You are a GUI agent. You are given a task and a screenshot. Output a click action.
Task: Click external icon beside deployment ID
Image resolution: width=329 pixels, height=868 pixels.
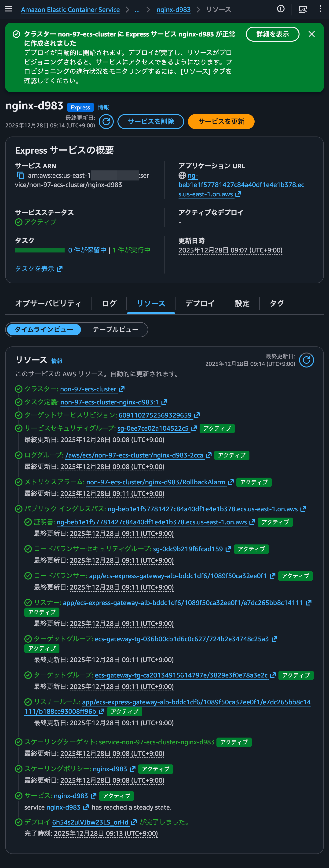pos(134,822)
